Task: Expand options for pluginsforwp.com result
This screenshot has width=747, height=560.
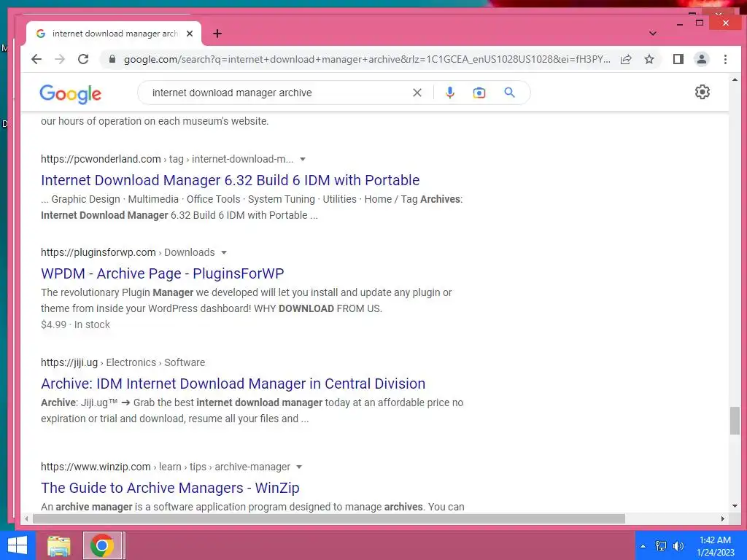Action: pyautogui.click(x=224, y=252)
